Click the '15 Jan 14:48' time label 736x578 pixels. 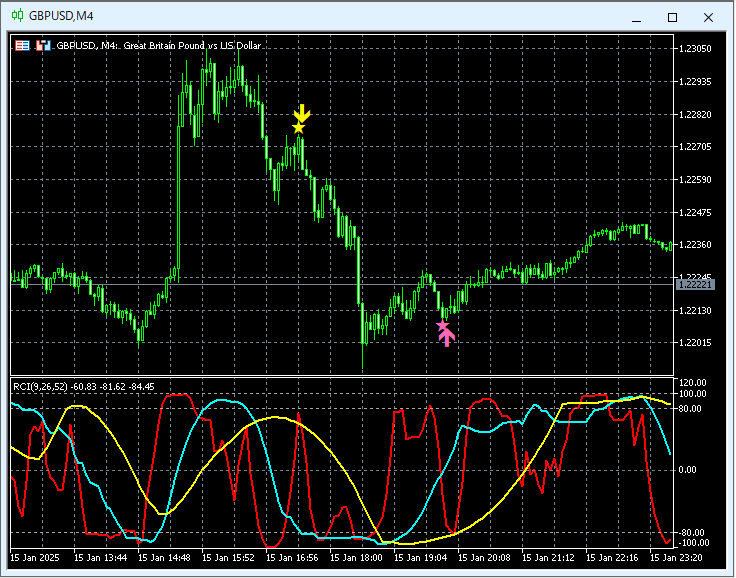165,557
